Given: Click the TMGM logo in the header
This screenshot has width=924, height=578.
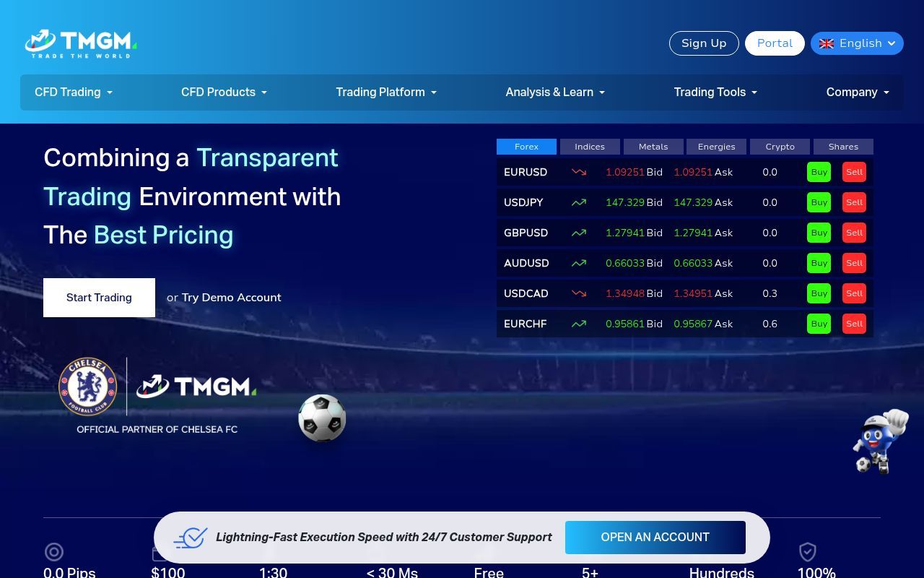Looking at the screenshot, I should point(81,43).
